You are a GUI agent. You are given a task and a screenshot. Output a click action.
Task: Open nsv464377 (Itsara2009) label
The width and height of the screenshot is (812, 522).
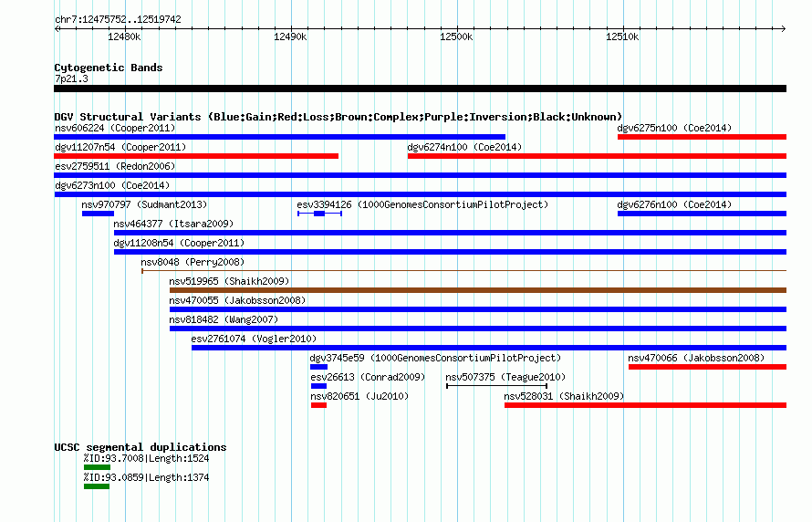173,224
